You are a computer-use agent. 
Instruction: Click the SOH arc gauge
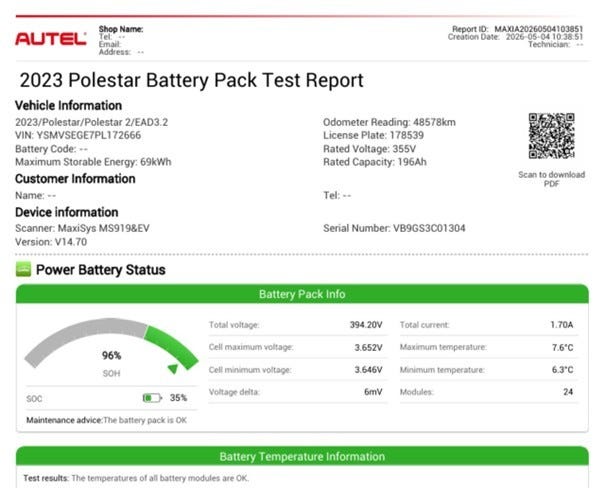click(111, 344)
